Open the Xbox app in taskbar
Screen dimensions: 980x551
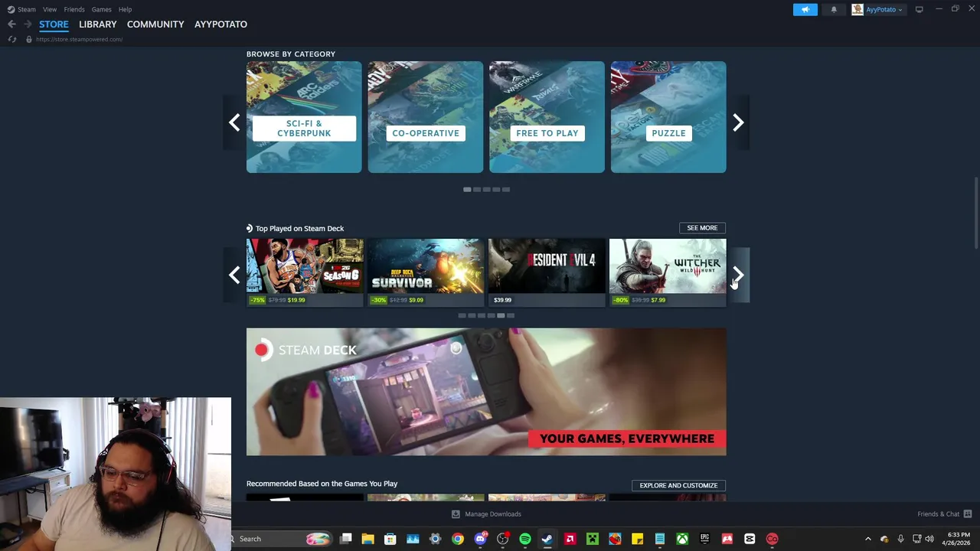pos(682,539)
